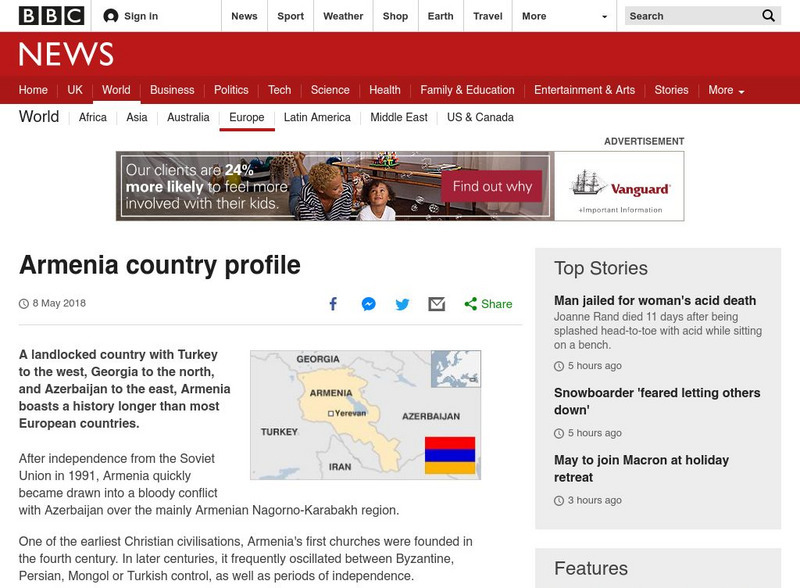Select Politics news section
The width and height of the screenshot is (800, 588).
[x=231, y=90]
